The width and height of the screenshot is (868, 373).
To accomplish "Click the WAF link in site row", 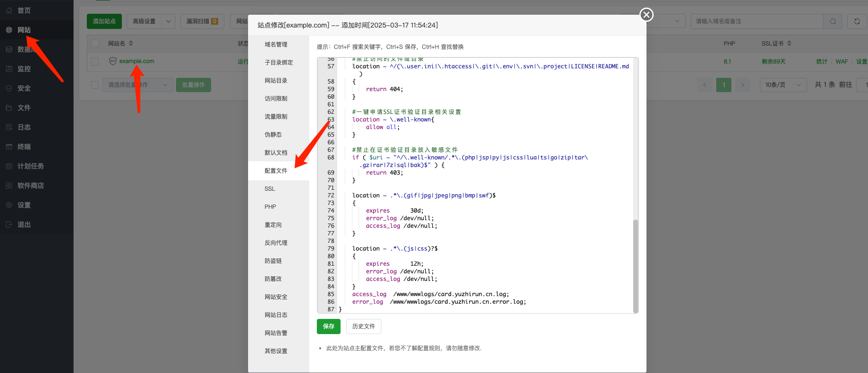I will pyautogui.click(x=842, y=62).
